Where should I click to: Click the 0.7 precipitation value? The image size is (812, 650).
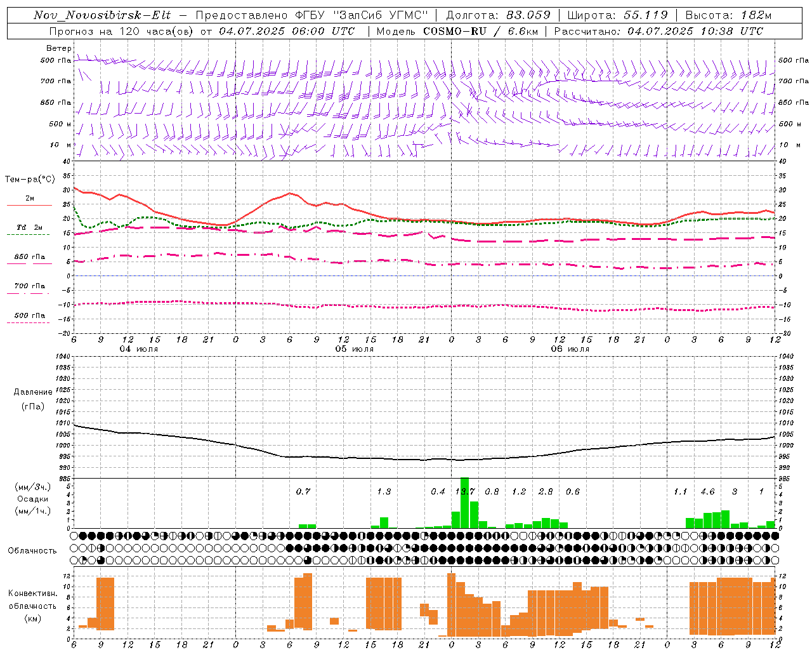point(303,491)
